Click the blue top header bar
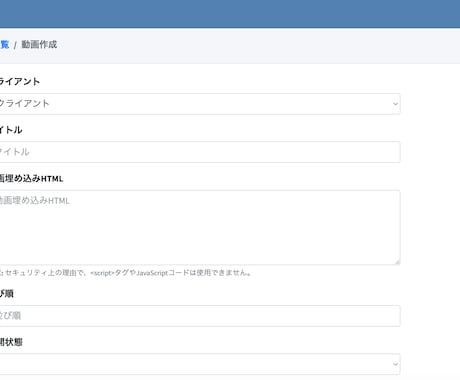Screen dimensions: 460x380 point(230,14)
